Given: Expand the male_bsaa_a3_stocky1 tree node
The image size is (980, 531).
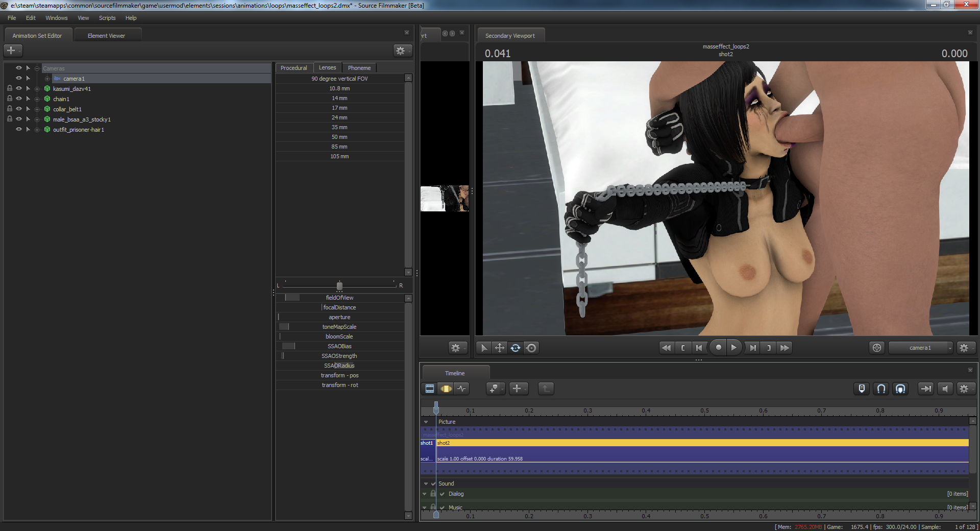Looking at the screenshot, I should [x=37, y=119].
